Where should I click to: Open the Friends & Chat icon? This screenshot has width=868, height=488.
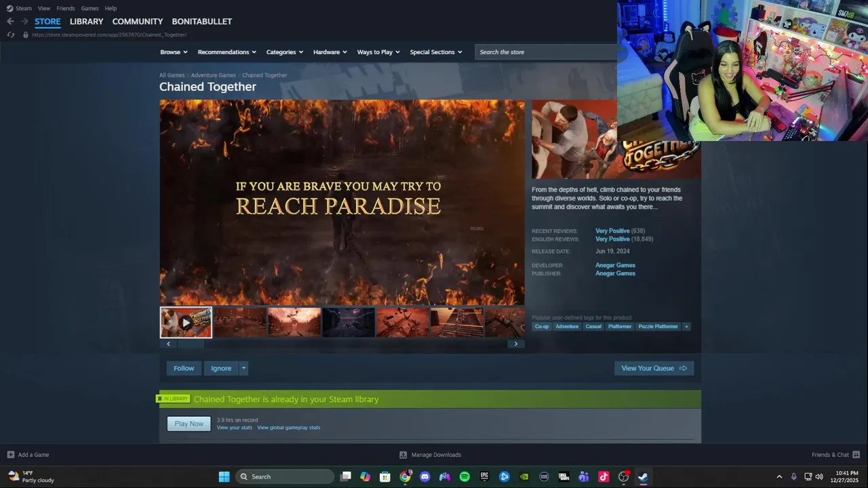coord(856,455)
